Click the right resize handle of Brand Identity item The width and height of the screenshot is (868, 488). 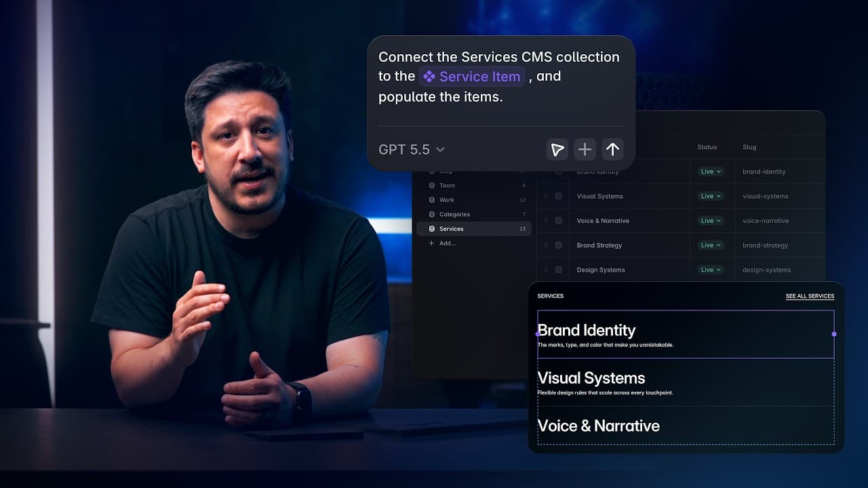click(x=834, y=334)
